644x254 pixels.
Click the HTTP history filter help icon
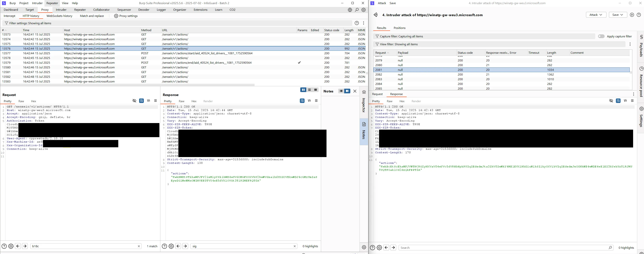point(357,23)
